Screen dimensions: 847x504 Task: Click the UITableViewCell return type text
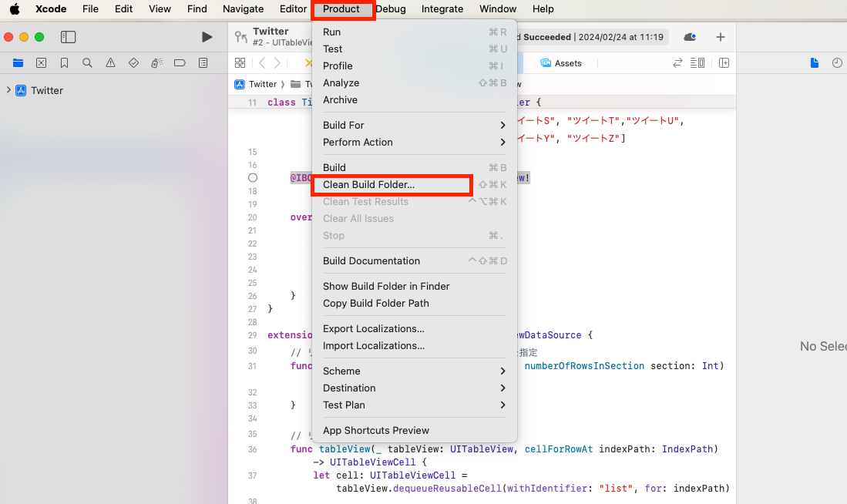point(373,462)
